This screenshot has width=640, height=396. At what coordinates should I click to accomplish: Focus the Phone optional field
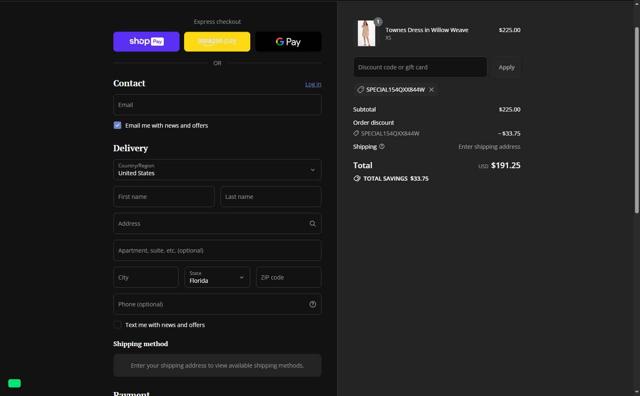(217, 305)
